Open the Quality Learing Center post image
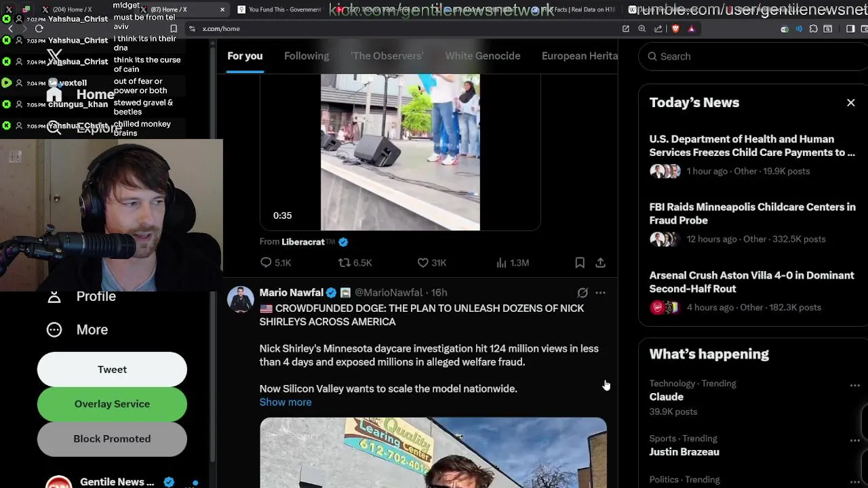The width and height of the screenshot is (868, 488). (433, 453)
